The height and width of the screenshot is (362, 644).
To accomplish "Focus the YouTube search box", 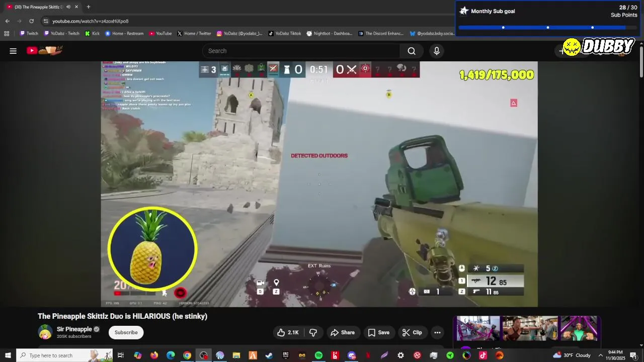I will coord(301,51).
